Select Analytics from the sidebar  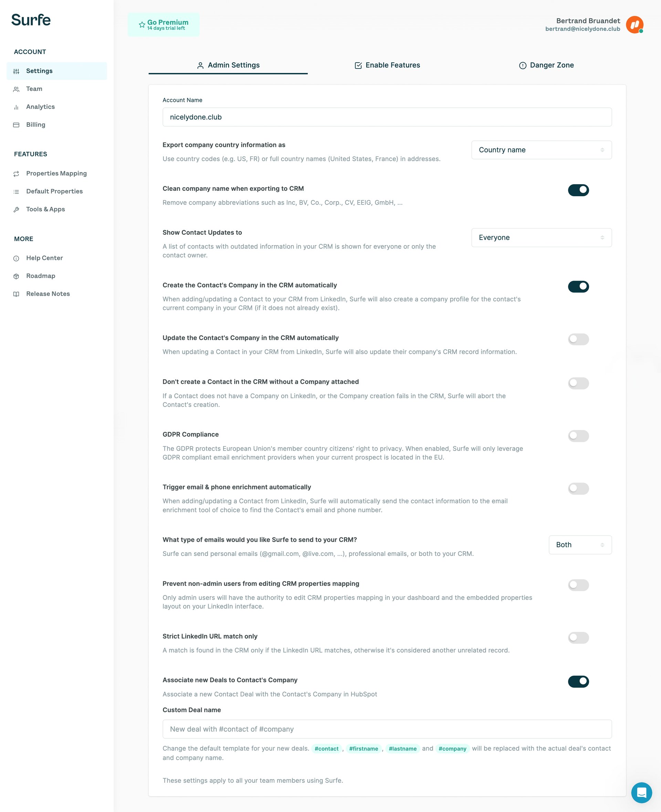[40, 107]
